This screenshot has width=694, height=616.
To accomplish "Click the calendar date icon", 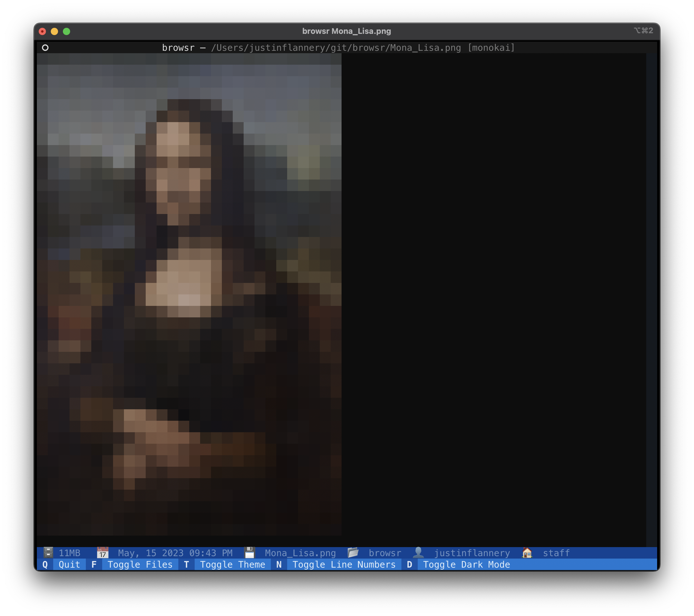I will [x=102, y=553].
